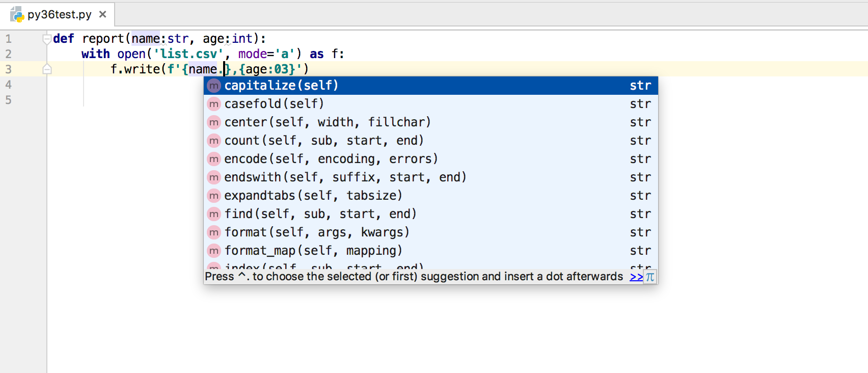
Task: Click the method icon beside format_map
Action: click(x=214, y=251)
